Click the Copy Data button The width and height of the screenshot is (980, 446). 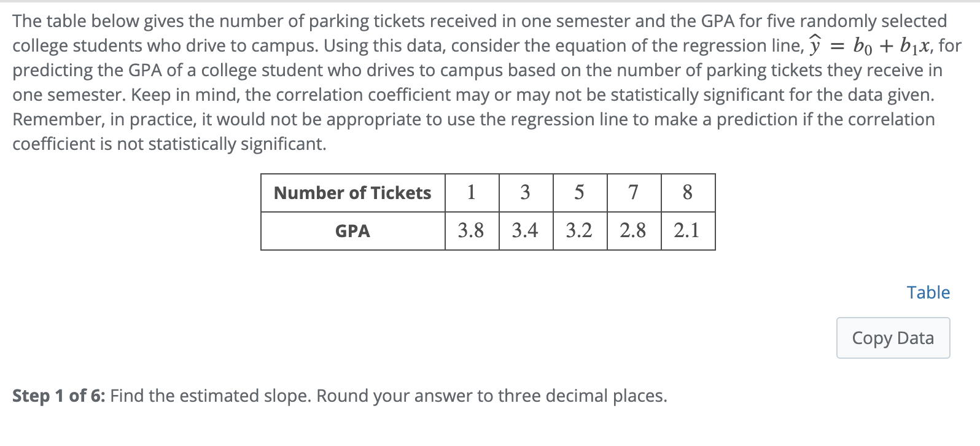pyautogui.click(x=893, y=338)
